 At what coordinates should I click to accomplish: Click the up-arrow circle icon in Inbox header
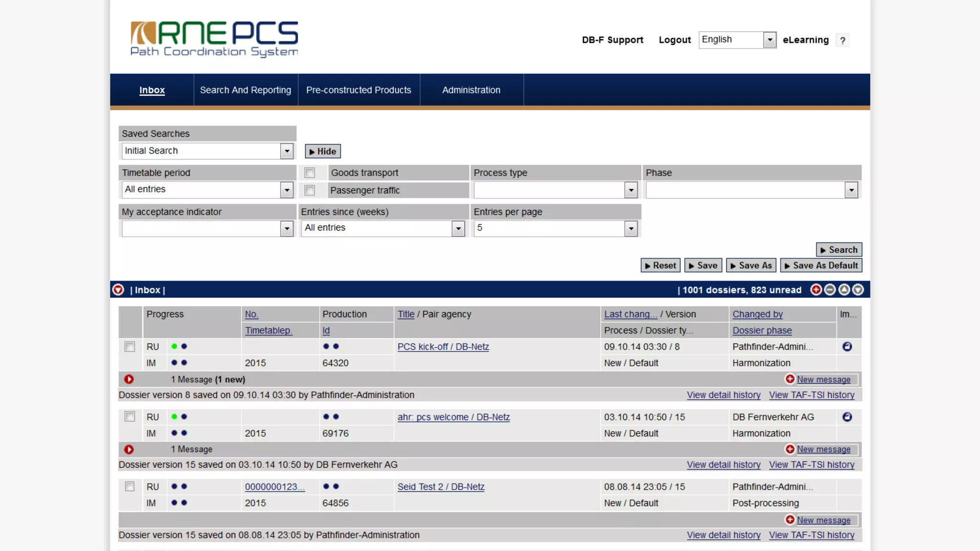[x=844, y=289]
